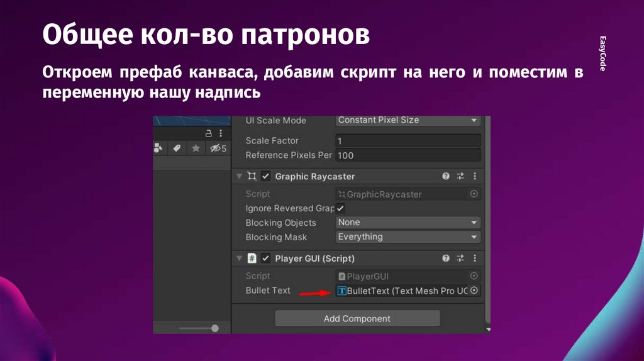This screenshot has width=644, height=361.
Task: Click the Blocking Mask property label
Action: pyautogui.click(x=276, y=237)
